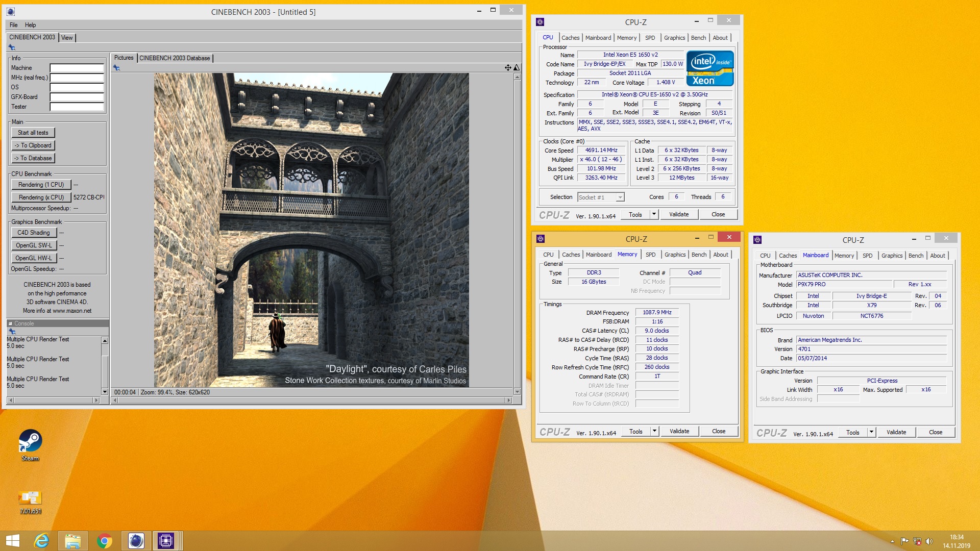Click the picture view horizontal scroll-right arrow
The image size is (980, 551).
(508, 400)
